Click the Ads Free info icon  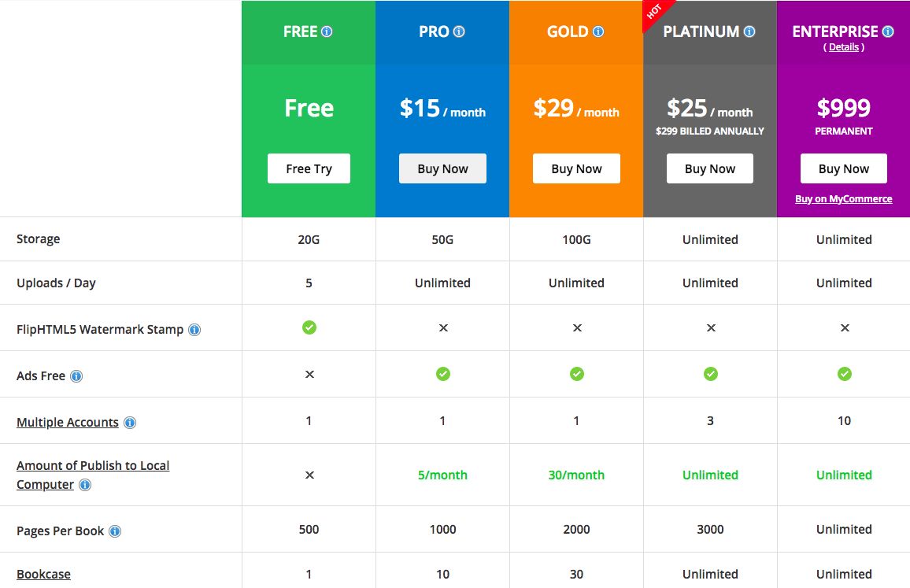click(x=76, y=376)
